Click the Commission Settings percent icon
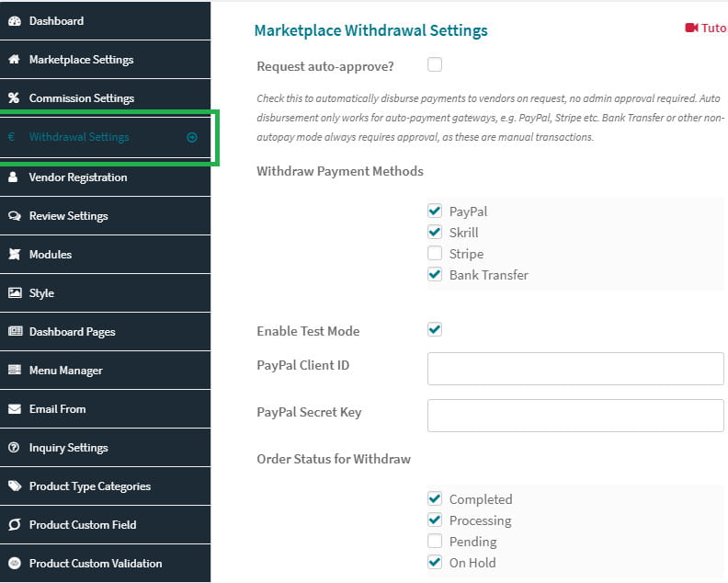728x583 pixels. (x=14, y=98)
